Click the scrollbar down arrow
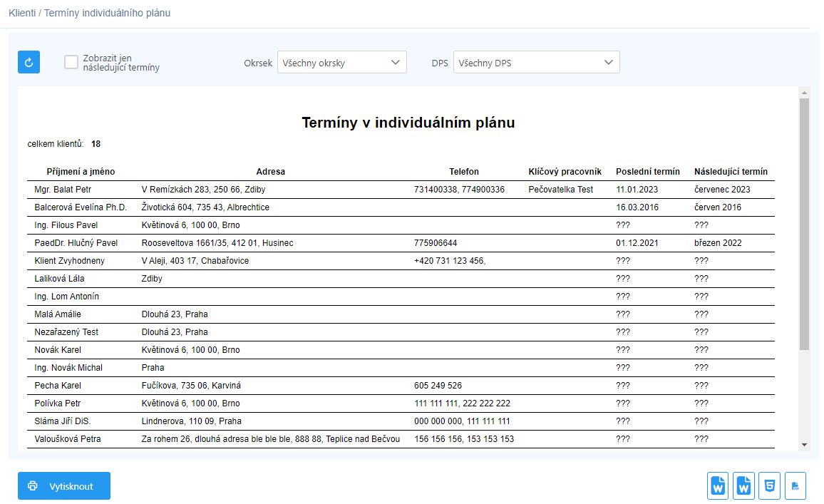Image resolution: width=824 pixels, height=504 pixels. point(804,445)
